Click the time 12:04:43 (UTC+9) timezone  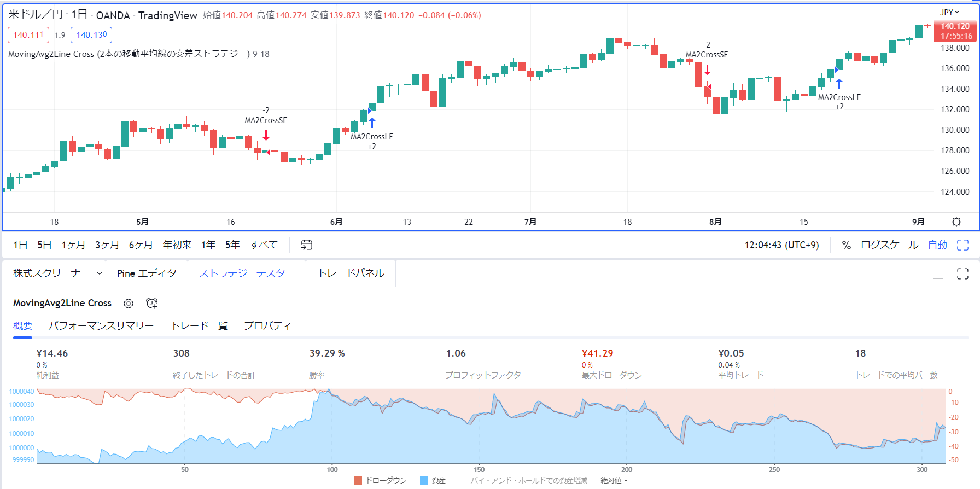click(x=781, y=245)
